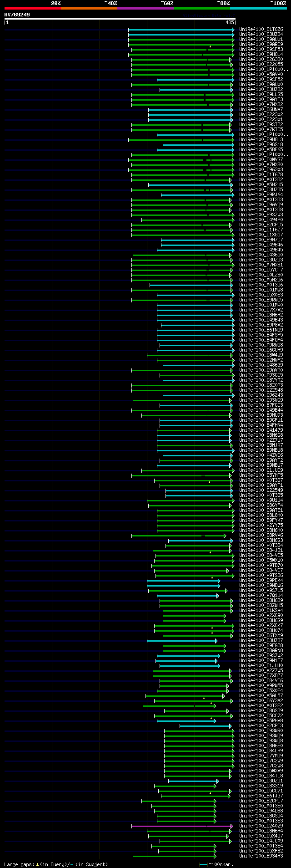Image resolution: width=291 pixels, height=868 pixels.
Task: Select the UniRef100_C5YMT5 label
Action: tap(261, 475)
